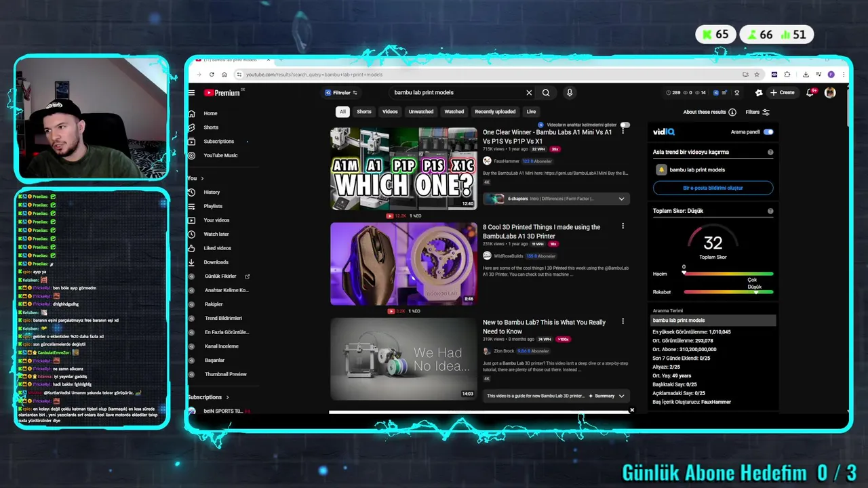Clear the search query with X
The image size is (868, 488).
[x=529, y=93]
